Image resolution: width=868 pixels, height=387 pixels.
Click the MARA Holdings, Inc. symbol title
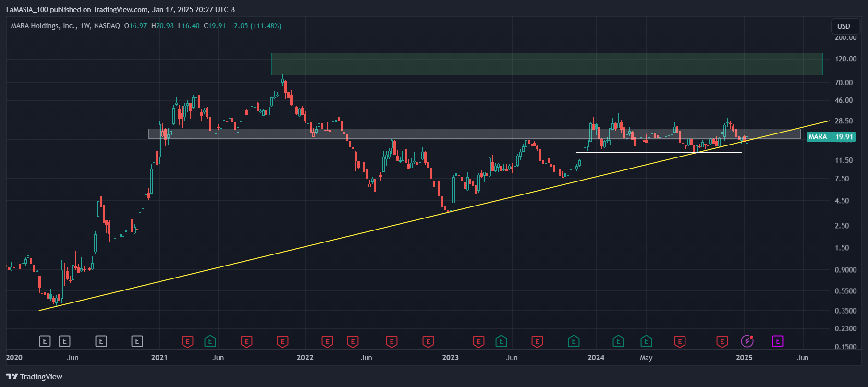click(43, 26)
